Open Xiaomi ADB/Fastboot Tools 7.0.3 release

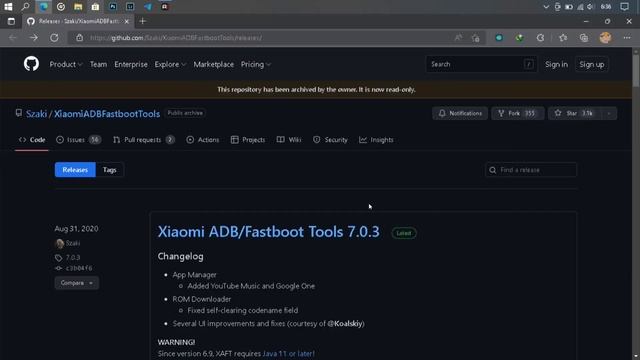(269, 232)
